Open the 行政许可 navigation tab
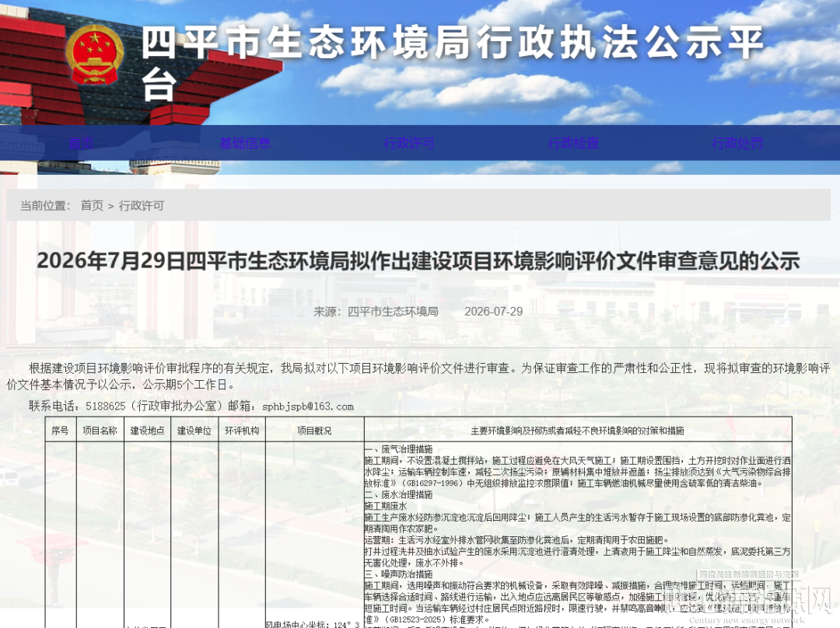The width and height of the screenshot is (840, 628). coord(409,143)
